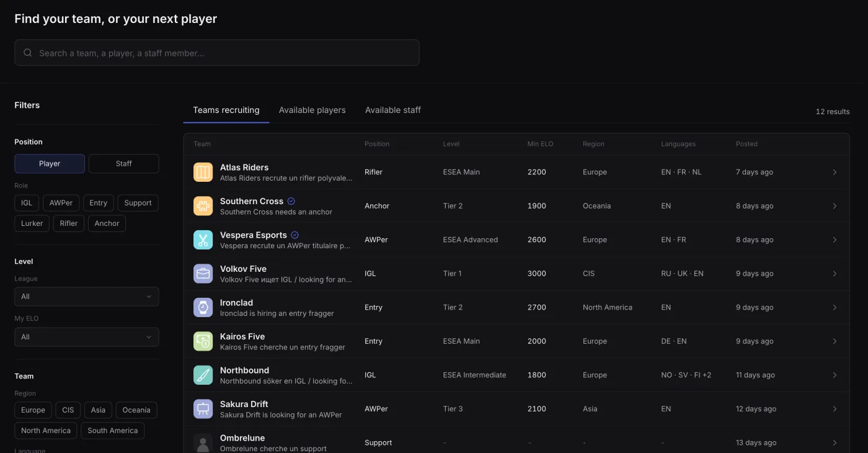Toggle the Support role filter
This screenshot has height=453, width=868.
[138, 203]
